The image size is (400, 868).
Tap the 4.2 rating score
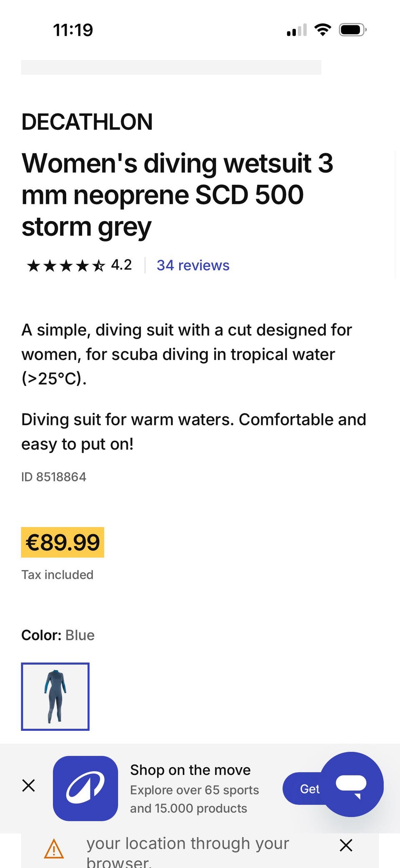pyautogui.click(x=122, y=265)
